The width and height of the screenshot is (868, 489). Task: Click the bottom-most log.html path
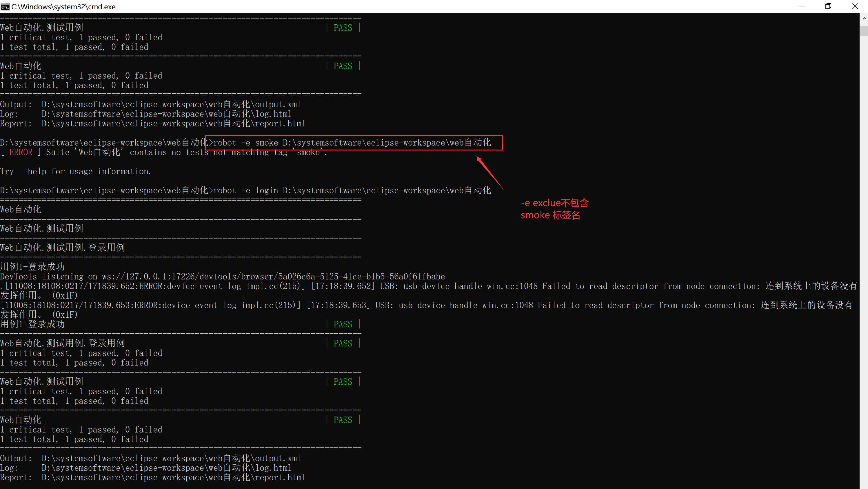(166, 468)
